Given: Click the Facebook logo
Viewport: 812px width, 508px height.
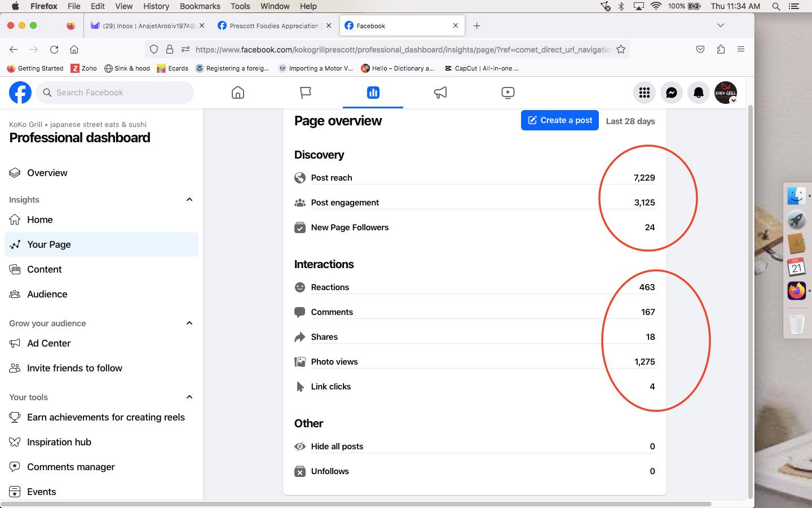Looking at the screenshot, I should click(x=20, y=93).
